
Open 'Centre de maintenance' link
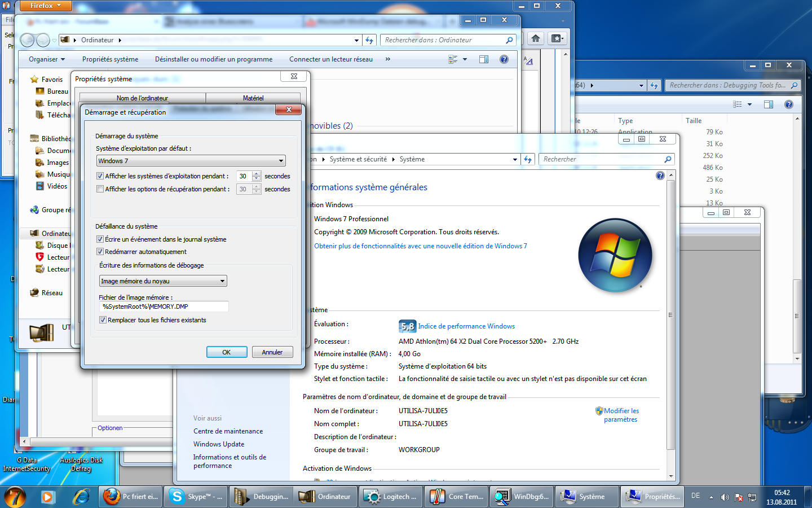click(228, 431)
